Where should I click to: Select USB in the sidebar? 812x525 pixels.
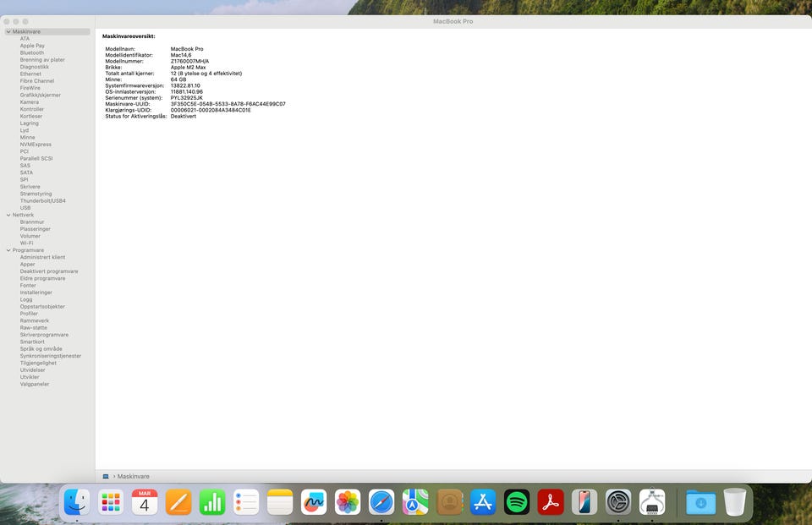pos(25,208)
